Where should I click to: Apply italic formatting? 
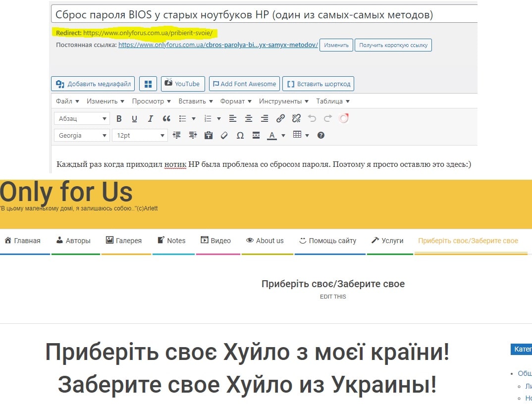(151, 119)
